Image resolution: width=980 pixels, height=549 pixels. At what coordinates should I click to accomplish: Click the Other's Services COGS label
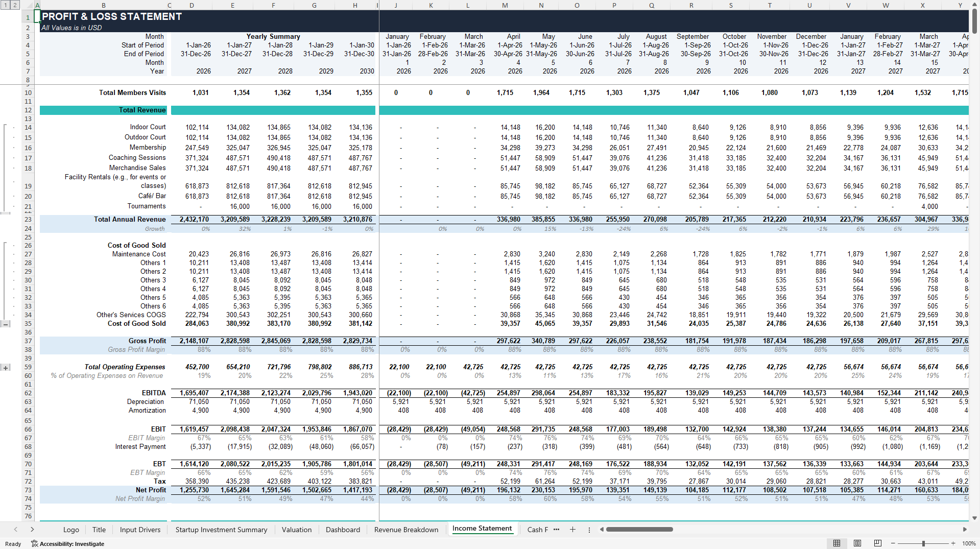click(x=131, y=315)
